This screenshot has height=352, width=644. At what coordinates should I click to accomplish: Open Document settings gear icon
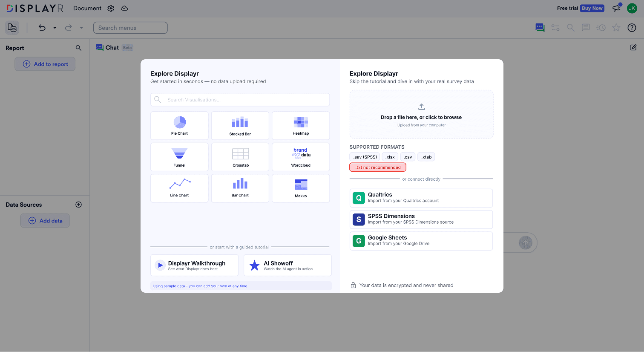click(111, 8)
